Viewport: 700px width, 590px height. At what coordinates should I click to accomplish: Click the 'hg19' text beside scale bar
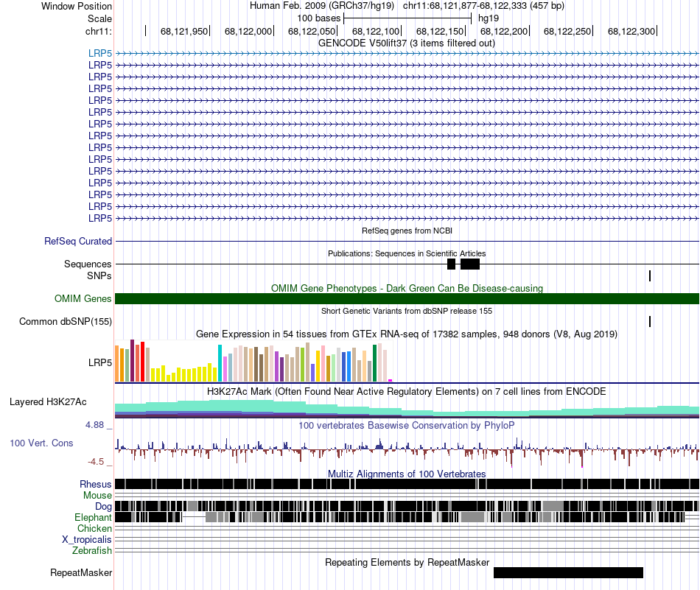coord(489,18)
